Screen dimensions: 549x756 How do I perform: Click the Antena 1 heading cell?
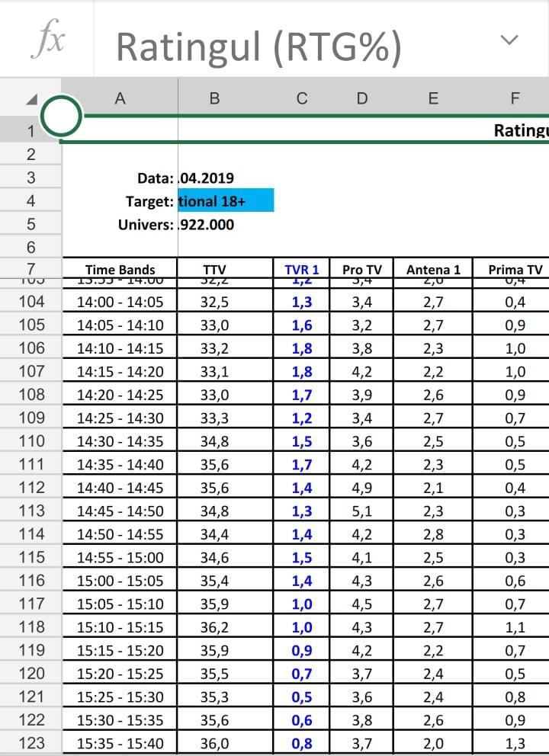click(x=433, y=269)
